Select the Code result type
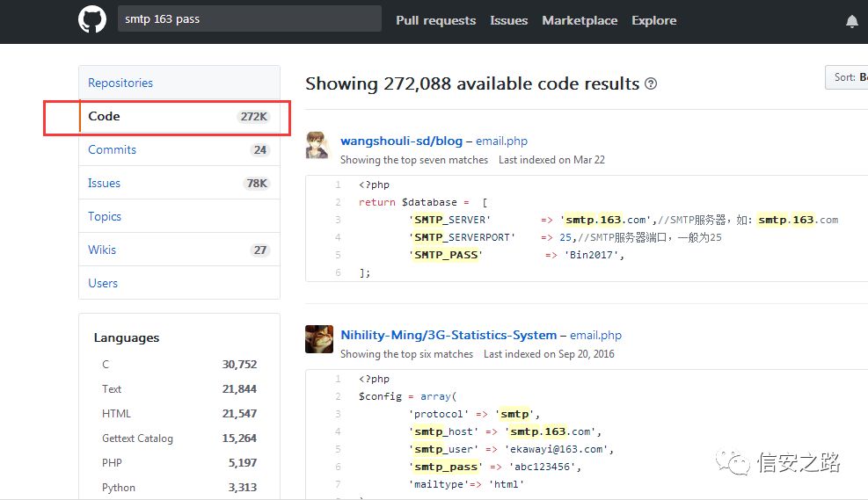This screenshot has height=500, width=868. click(x=179, y=116)
